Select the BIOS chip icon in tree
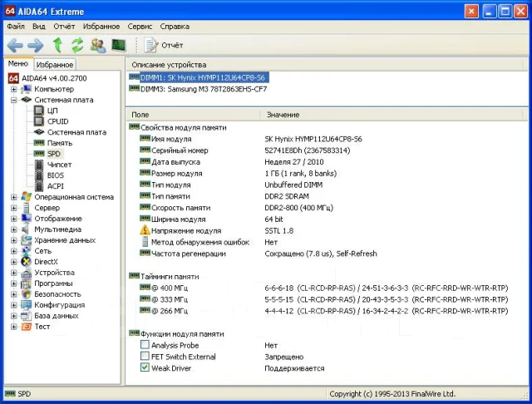This screenshot has width=532, height=404. click(x=39, y=175)
